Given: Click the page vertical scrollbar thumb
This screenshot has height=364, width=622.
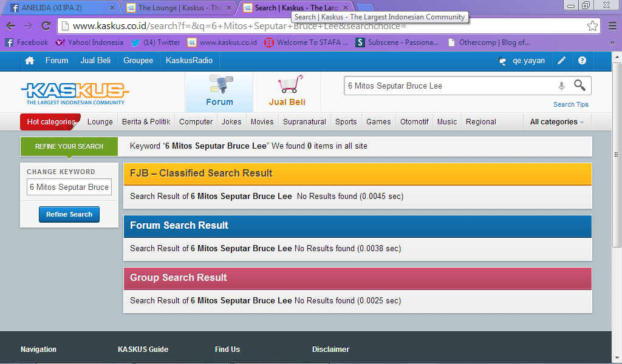Looking at the screenshot, I should pyautogui.click(x=617, y=155).
